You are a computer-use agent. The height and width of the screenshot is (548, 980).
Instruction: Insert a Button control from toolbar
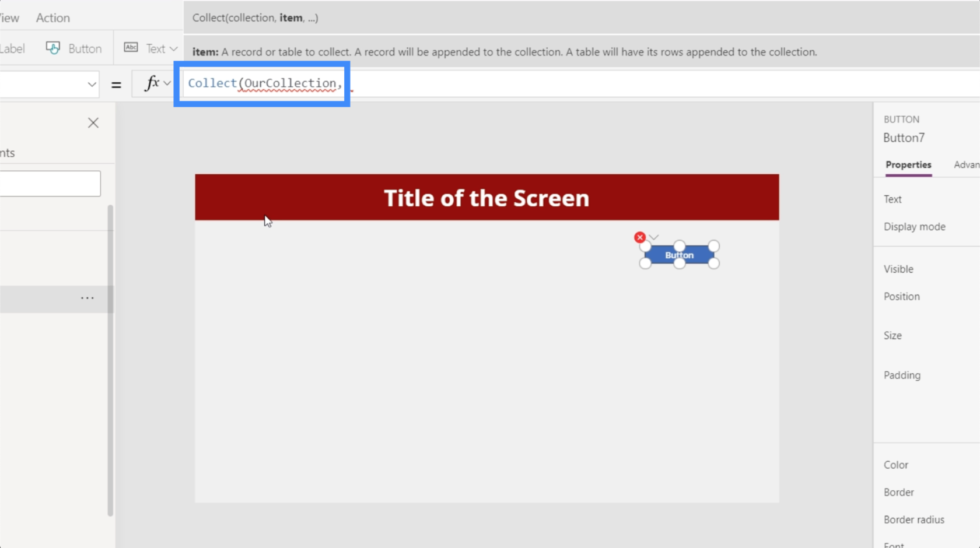74,48
